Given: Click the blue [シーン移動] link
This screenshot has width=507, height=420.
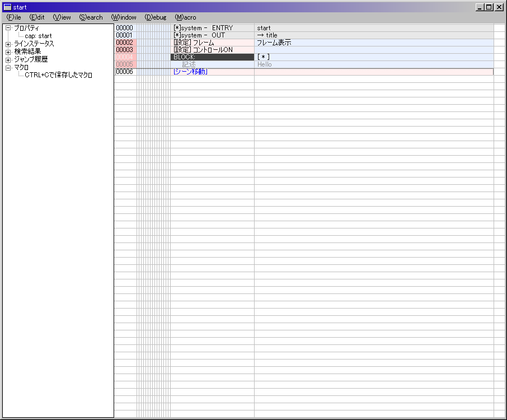Looking at the screenshot, I should click(x=190, y=72).
